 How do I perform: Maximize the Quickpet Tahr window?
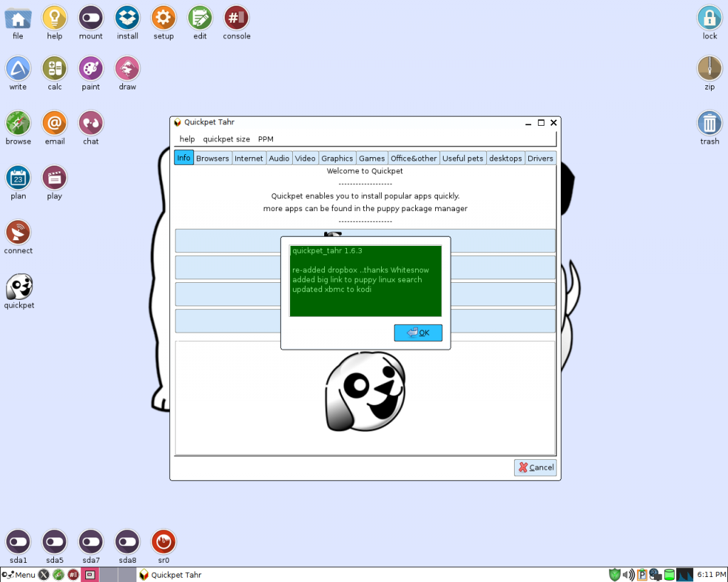pos(541,122)
